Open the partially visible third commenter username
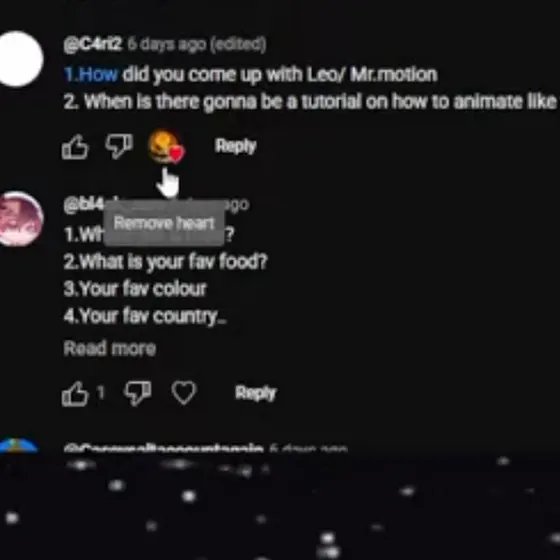This screenshot has height=560, width=560. pyautogui.click(x=164, y=448)
